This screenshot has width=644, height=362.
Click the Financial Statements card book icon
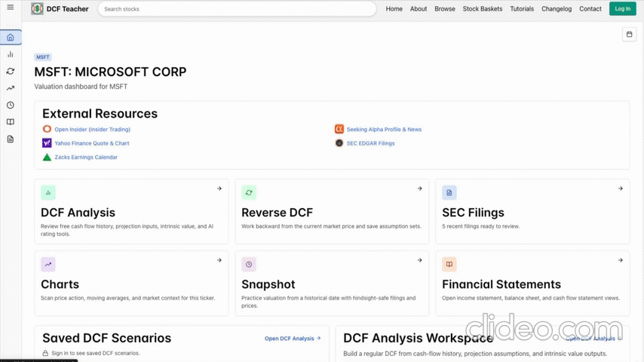pos(449,265)
